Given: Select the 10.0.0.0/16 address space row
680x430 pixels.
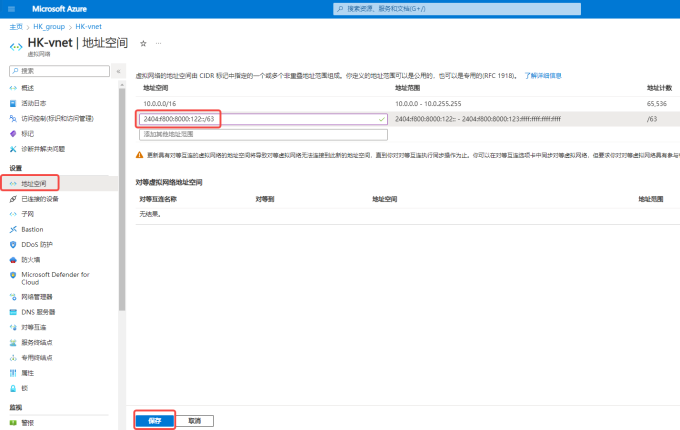Looking at the screenshot, I should 408,104.
